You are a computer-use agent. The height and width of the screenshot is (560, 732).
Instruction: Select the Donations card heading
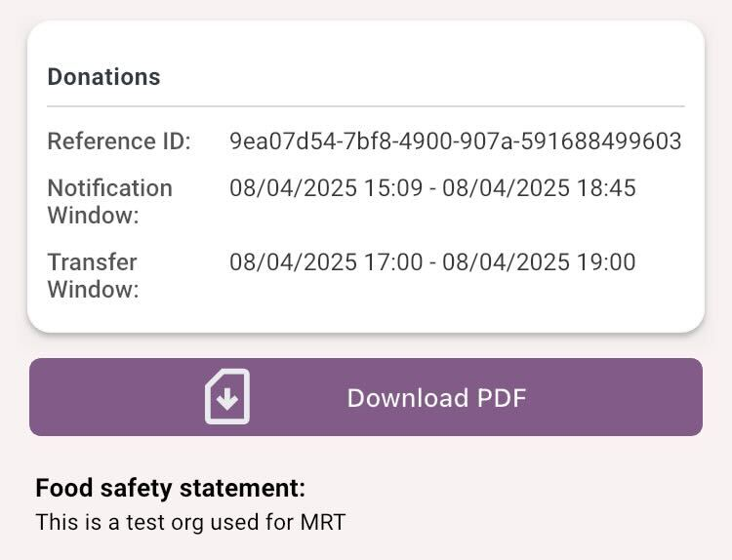coord(103,76)
